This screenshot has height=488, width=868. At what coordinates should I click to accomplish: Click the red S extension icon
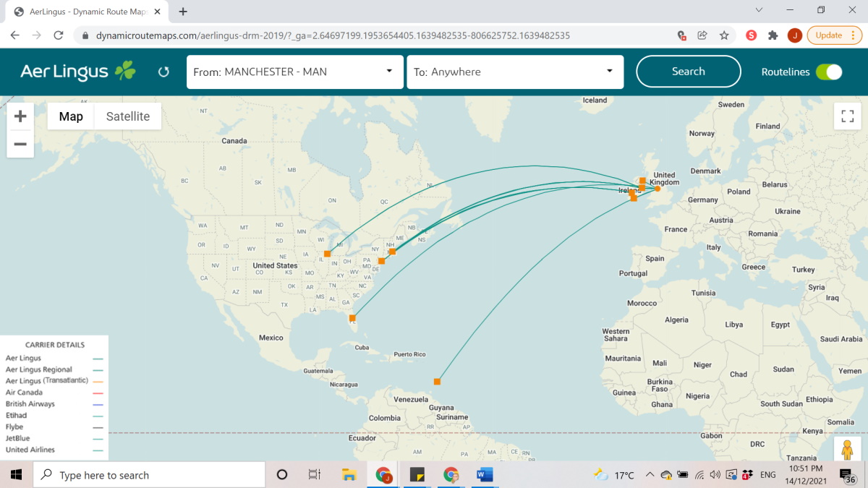(x=751, y=35)
